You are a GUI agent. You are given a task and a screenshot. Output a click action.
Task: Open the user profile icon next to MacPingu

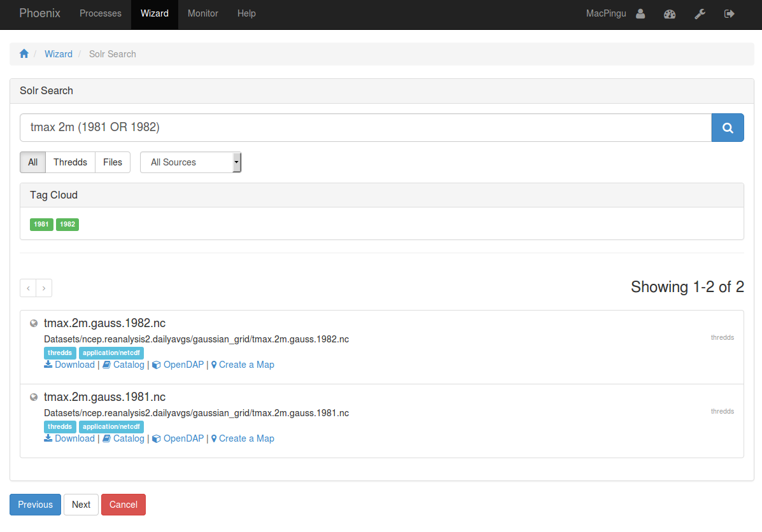point(640,13)
